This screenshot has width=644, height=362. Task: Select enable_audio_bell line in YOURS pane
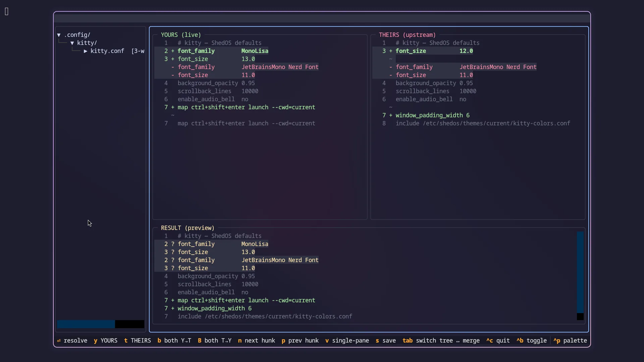point(206,99)
